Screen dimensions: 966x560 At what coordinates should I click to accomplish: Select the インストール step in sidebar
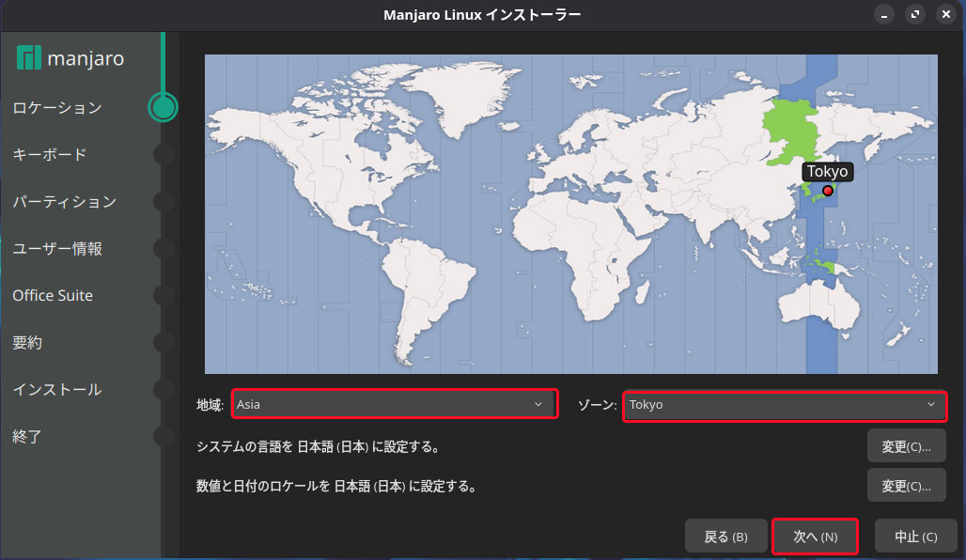(57, 389)
